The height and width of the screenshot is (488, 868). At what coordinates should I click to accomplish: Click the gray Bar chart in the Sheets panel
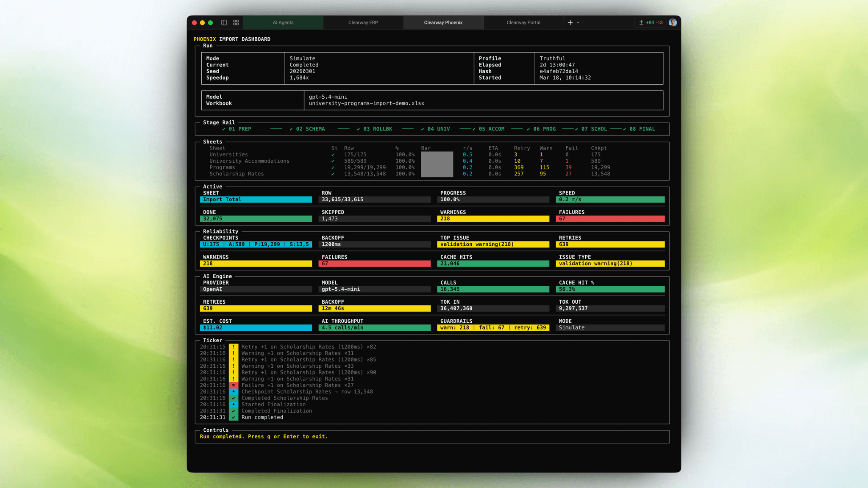pyautogui.click(x=437, y=164)
